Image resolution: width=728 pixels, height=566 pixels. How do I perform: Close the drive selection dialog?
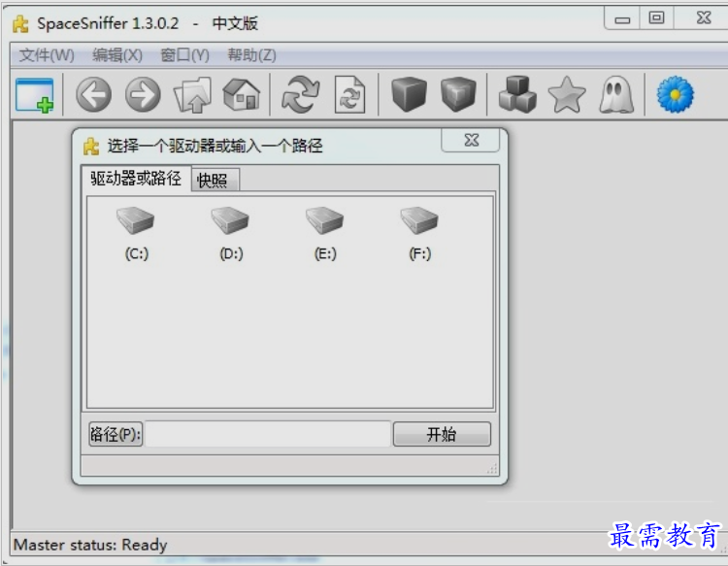pyautogui.click(x=471, y=140)
